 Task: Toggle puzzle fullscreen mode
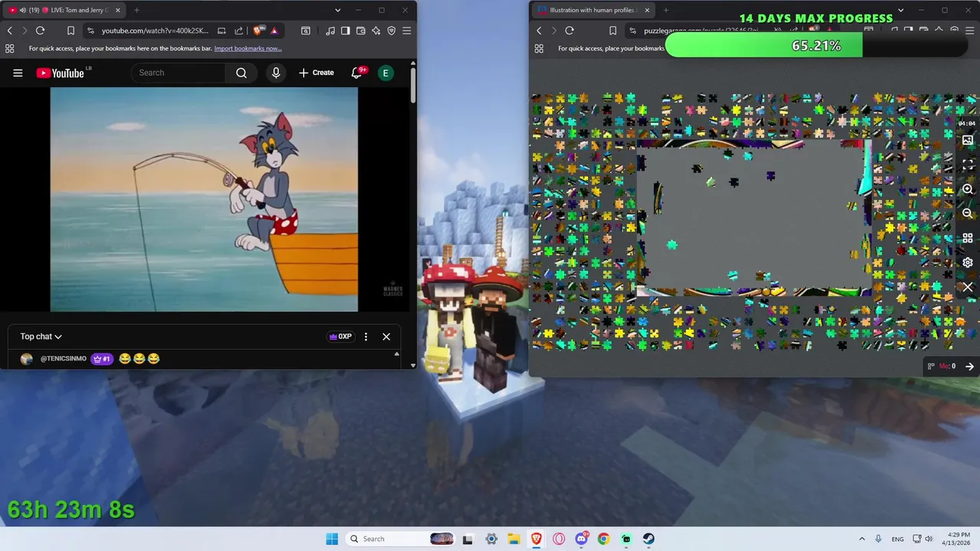(x=968, y=165)
